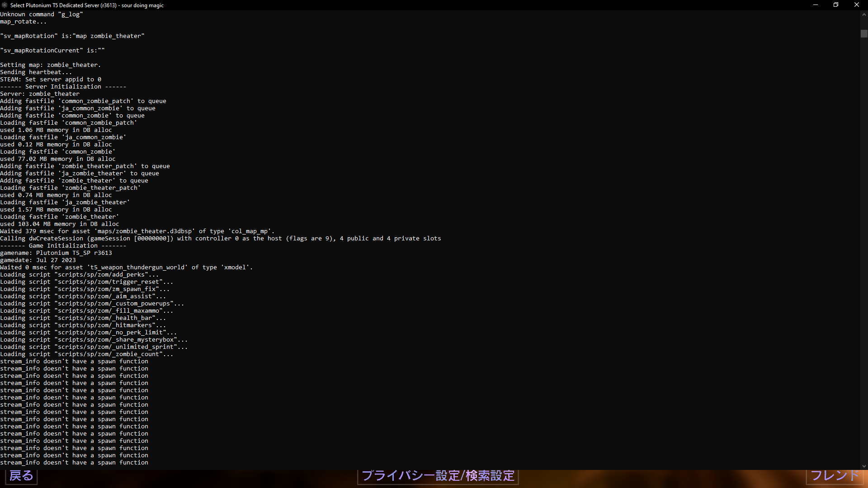Image resolution: width=868 pixels, height=488 pixels.
Task: Click 'Adding fastfile ja_zombie_theater to queue'
Action: click(x=80, y=174)
